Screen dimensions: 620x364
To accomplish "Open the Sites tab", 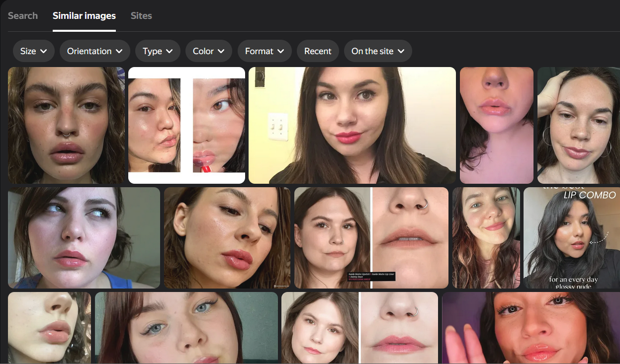I will (x=141, y=15).
